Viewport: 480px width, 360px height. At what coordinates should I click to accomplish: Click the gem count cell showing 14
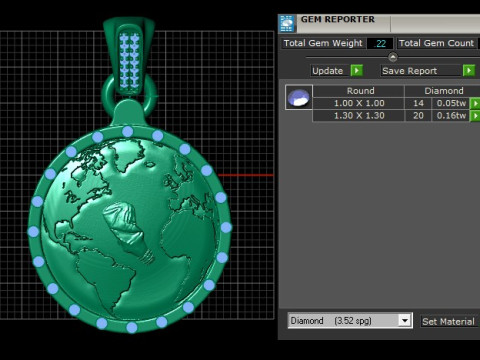click(x=418, y=103)
